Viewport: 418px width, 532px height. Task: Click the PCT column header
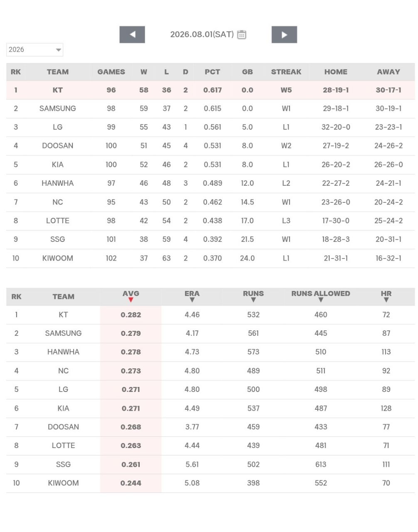coord(212,72)
